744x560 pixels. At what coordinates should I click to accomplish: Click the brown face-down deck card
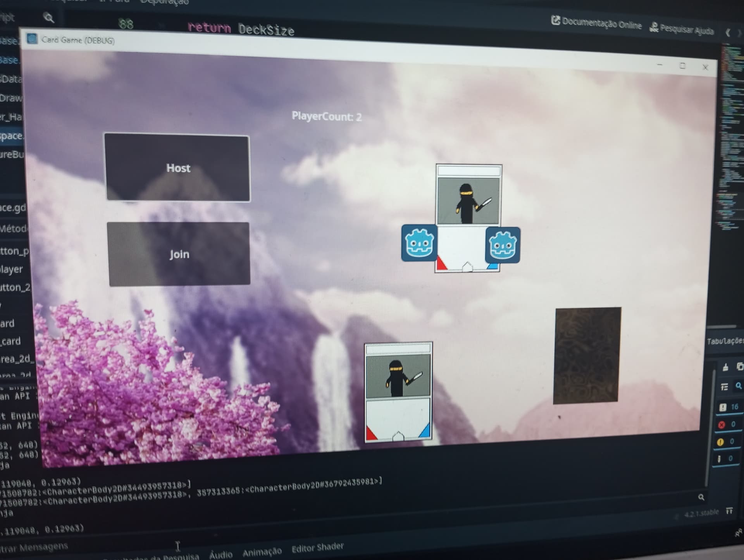click(587, 356)
